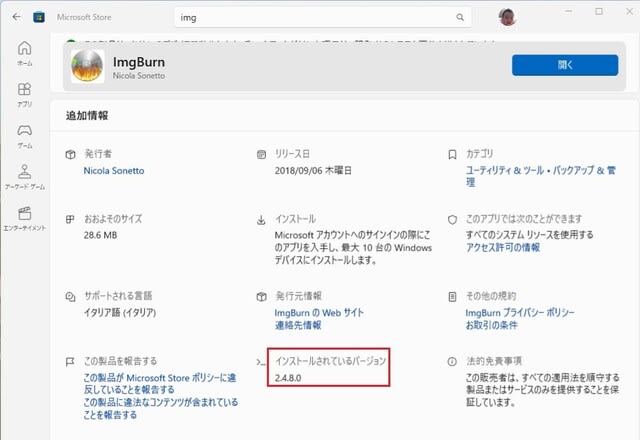Go back with the back arrow

(x=16, y=17)
